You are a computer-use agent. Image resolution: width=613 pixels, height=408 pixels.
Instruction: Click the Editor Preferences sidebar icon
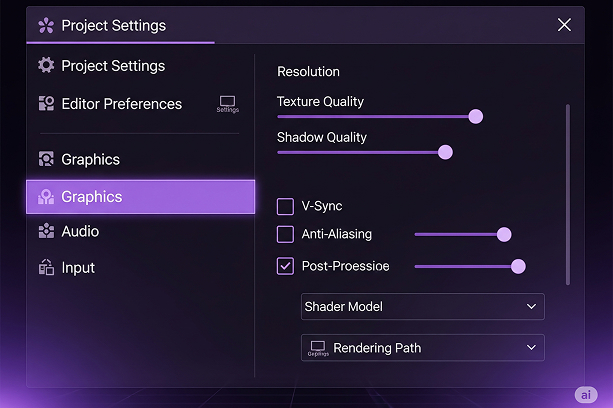pos(46,104)
